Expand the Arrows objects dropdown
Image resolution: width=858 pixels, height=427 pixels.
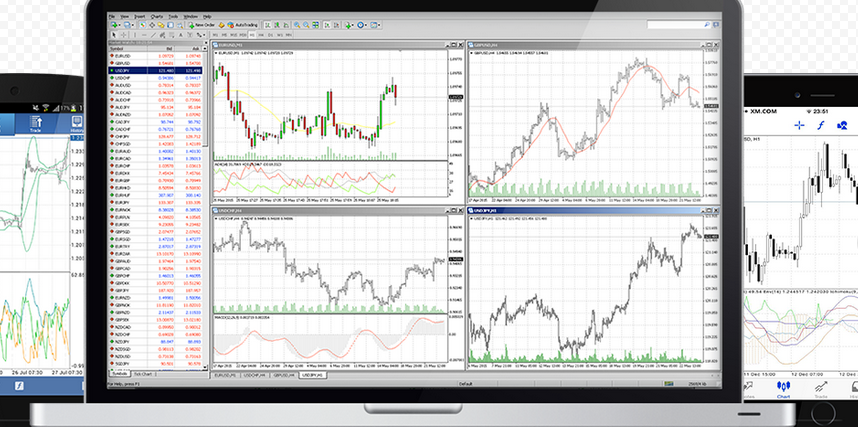pyautogui.click(x=204, y=35)
